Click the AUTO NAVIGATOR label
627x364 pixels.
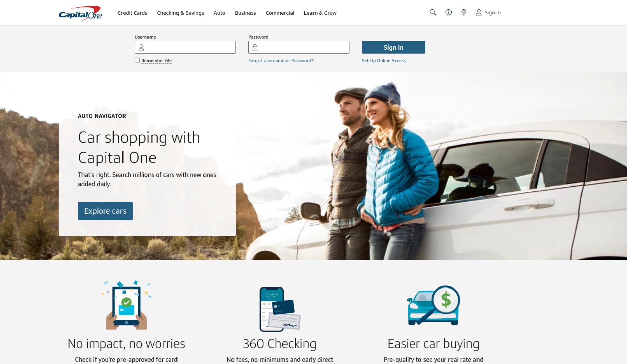102,116
